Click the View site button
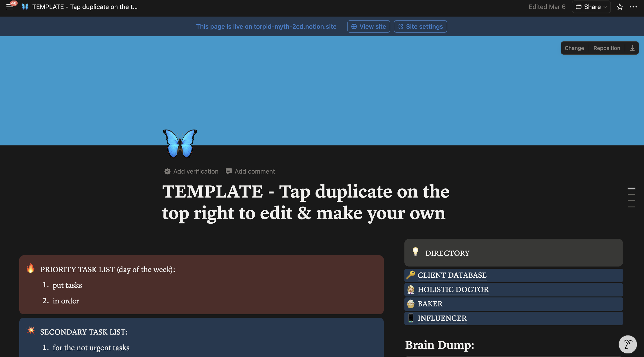This screenshot has width=644, height=357. tap(368, 26)
